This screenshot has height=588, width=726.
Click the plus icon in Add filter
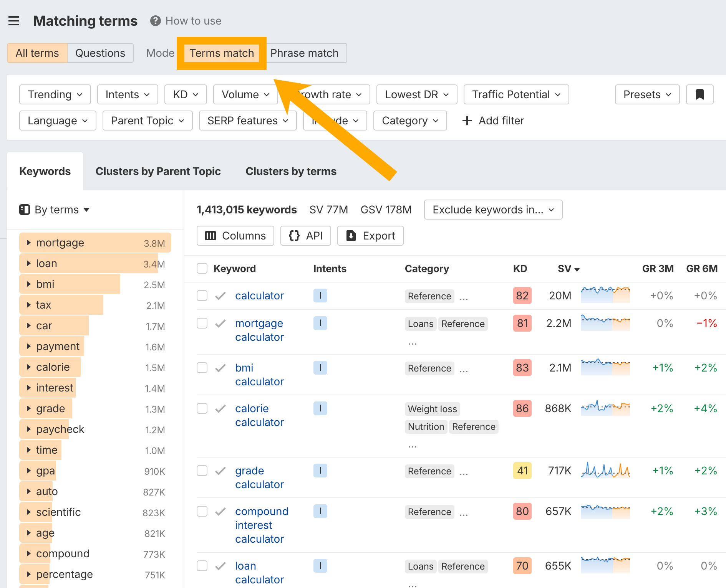pos(467,121)
